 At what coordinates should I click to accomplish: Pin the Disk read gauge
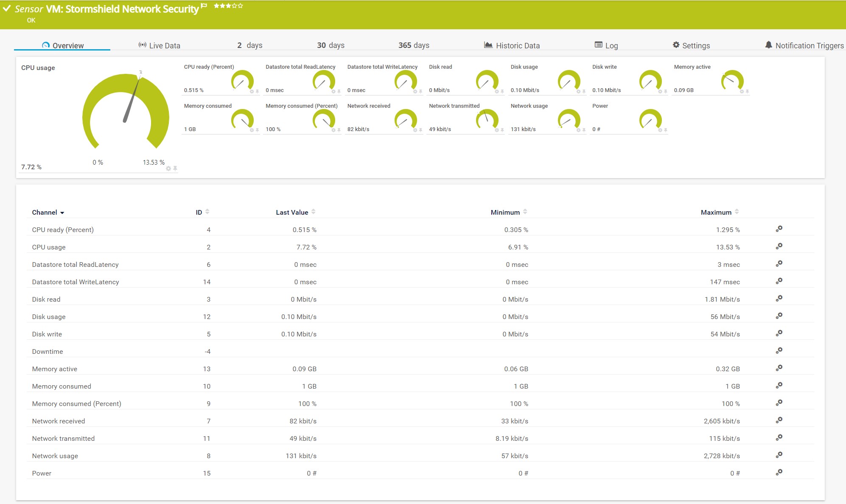tap(502, 92)
